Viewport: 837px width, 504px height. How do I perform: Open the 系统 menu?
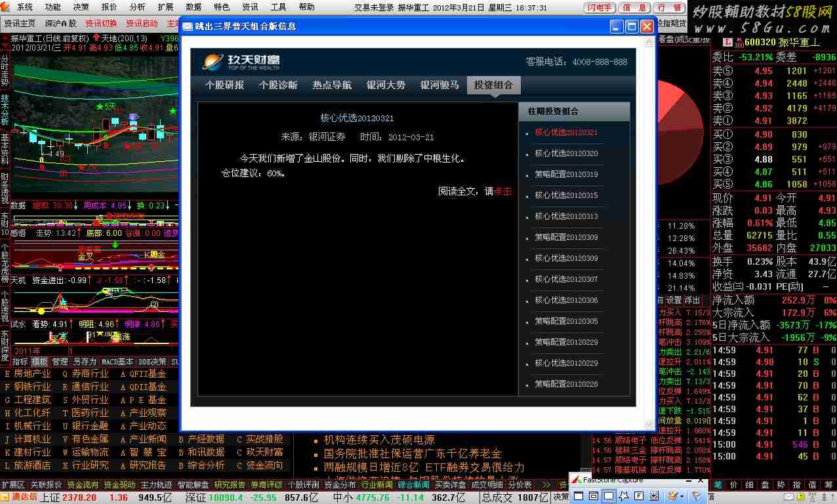[24, 7]
